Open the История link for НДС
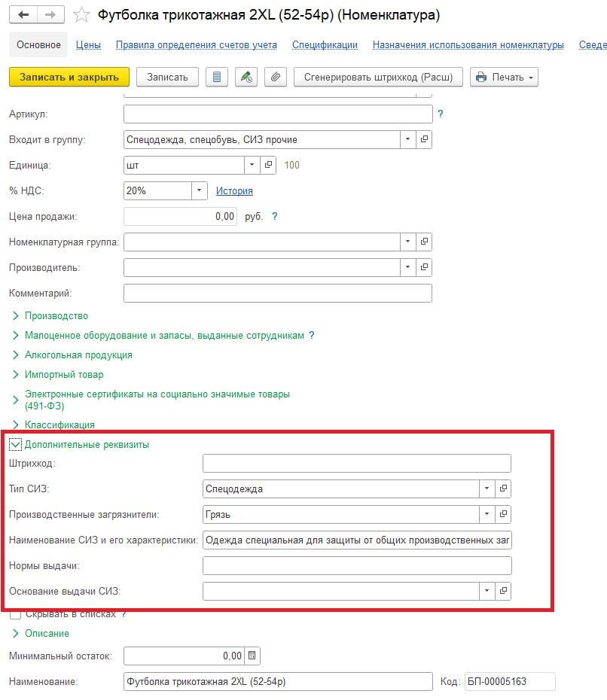Screen dimensions: 607x700 (x=234, y=190)
